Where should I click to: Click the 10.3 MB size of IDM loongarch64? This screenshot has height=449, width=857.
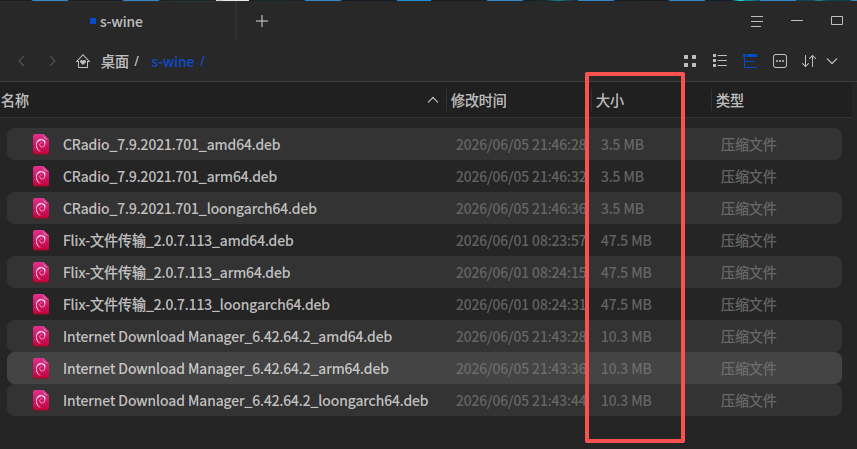(626, 400)
